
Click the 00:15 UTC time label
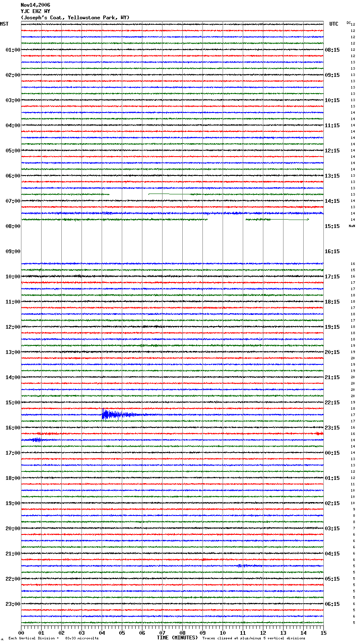click(x=332, y=453)
